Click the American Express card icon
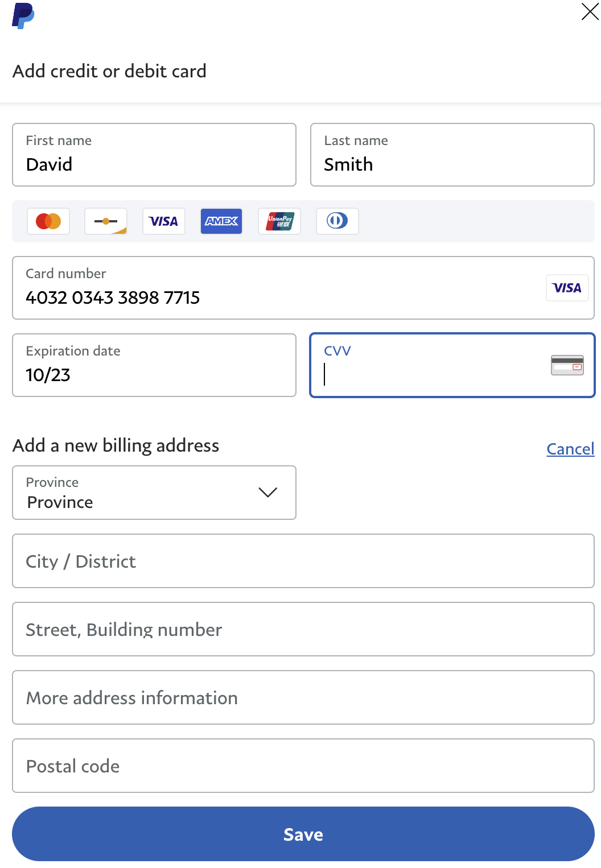Screen dimensions: 601x868 point(221,221)
